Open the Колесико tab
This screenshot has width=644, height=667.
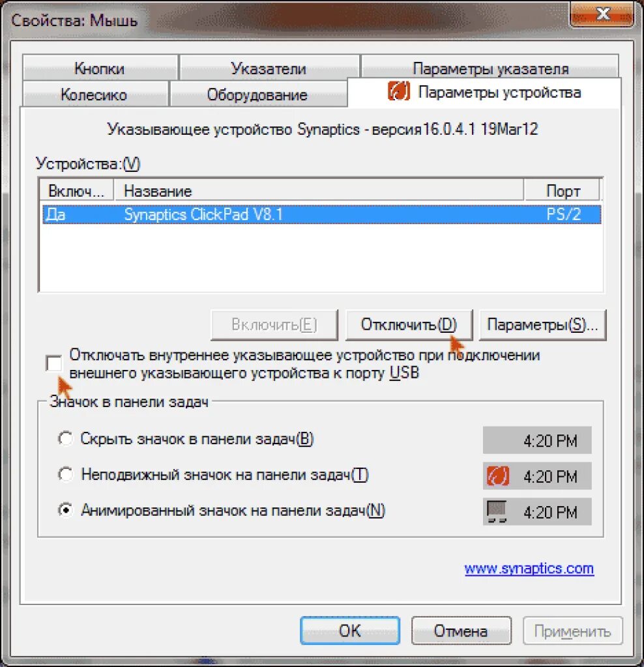tap(94, 94)
